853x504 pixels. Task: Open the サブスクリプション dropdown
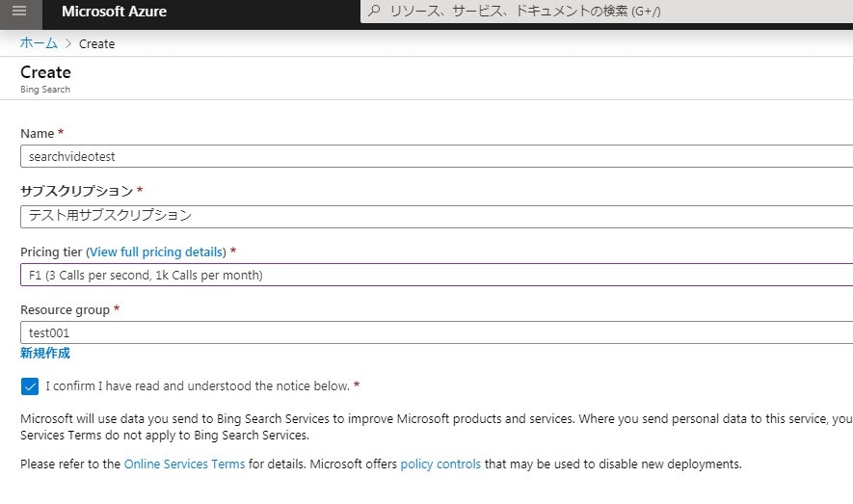pos(437,217)
